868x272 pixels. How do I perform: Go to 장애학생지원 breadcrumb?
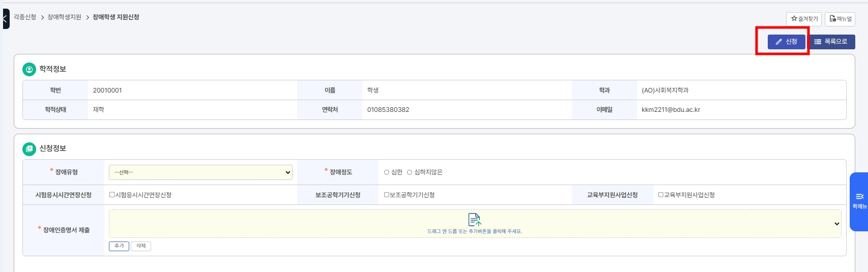64,17
